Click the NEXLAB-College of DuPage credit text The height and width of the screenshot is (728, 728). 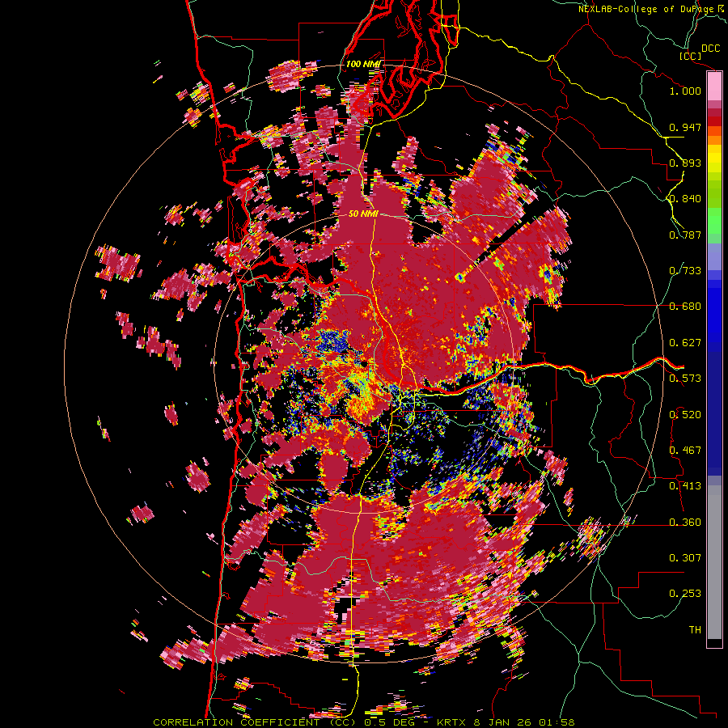(x=649, y=9)
